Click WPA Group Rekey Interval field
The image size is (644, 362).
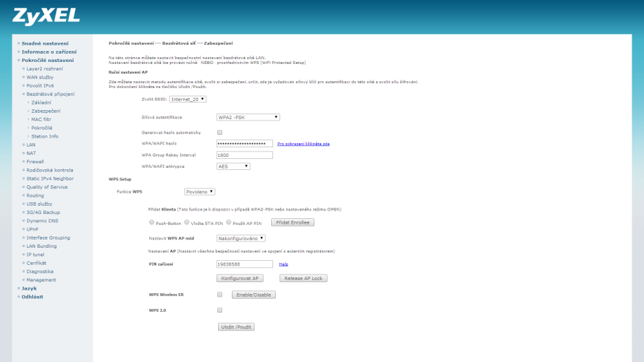point(244,155)
